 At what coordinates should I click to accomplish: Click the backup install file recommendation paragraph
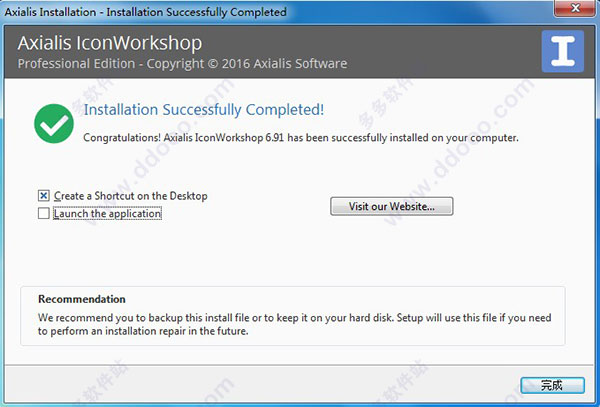294,324
